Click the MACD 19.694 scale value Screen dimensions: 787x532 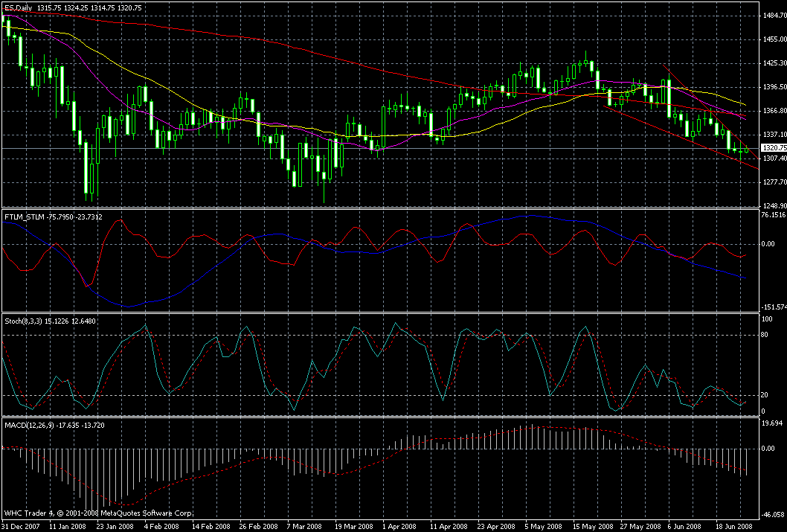click(773, 423)
